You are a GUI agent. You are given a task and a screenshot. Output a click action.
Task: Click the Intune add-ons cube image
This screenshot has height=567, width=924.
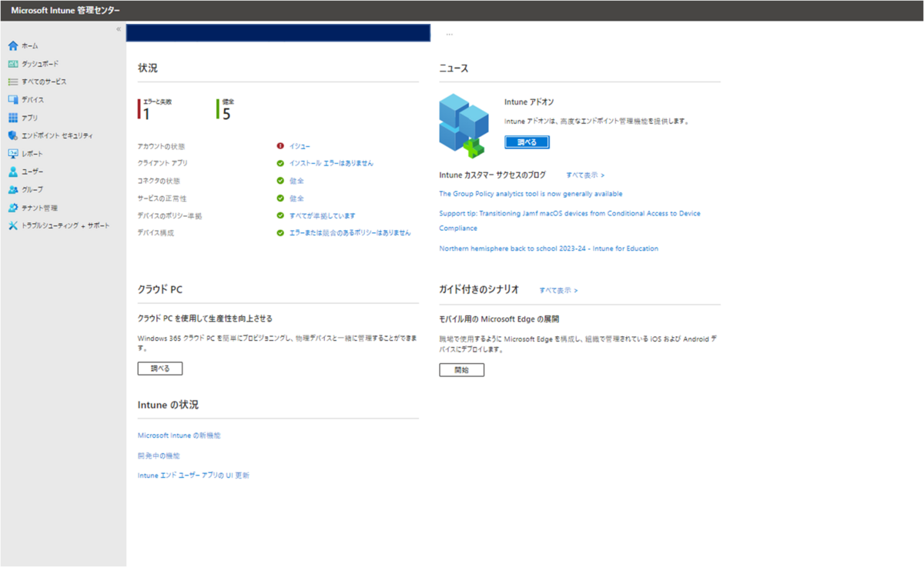coord(464,125)
